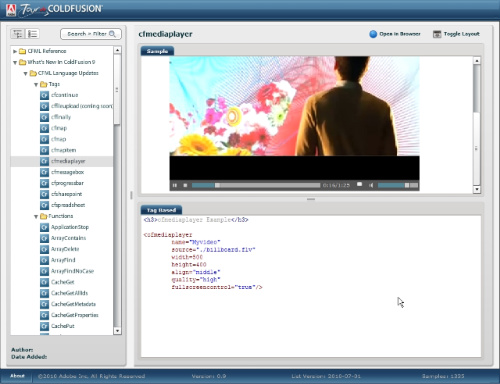
Task: Click the List Version 2010-07-01 status text
Action: (x=326, y=376)
